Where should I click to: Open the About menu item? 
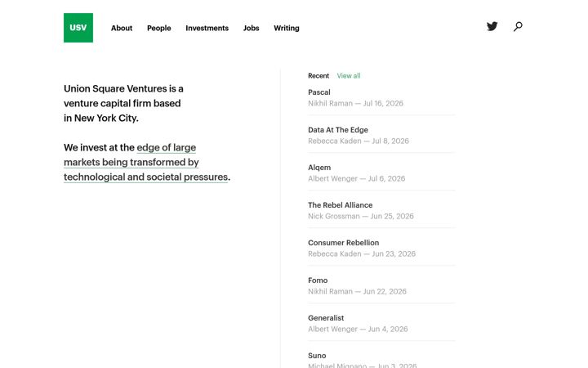pos(122,28)
